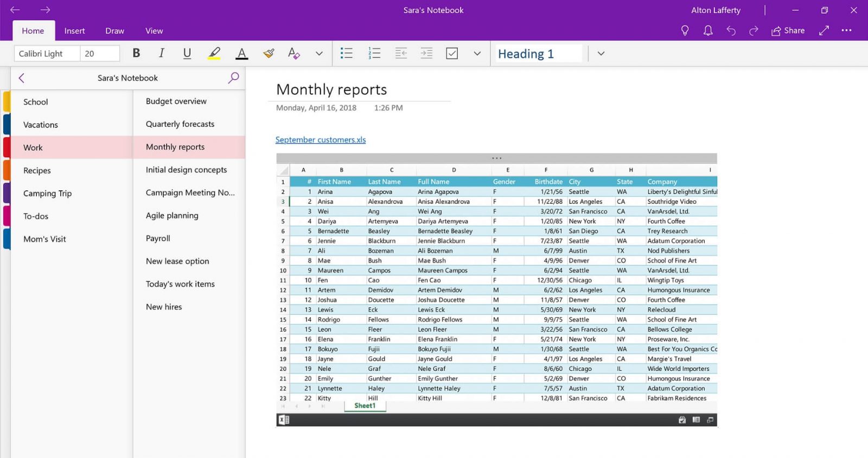
Task: Select the format painter brush
Action: (269, 53)
